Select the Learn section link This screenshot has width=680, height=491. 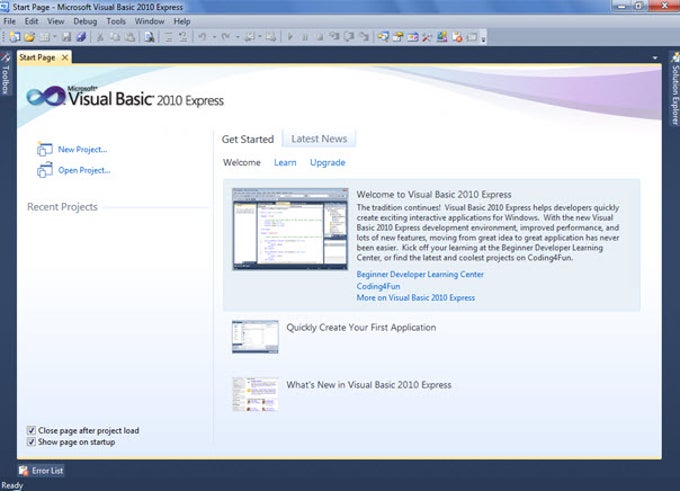[285, 163]
